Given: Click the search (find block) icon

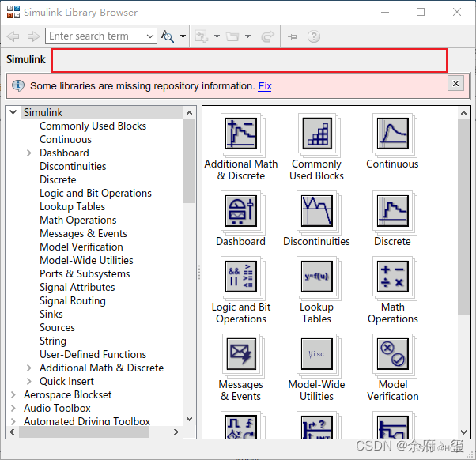Looking at the screenshot, I should [168, 36].
